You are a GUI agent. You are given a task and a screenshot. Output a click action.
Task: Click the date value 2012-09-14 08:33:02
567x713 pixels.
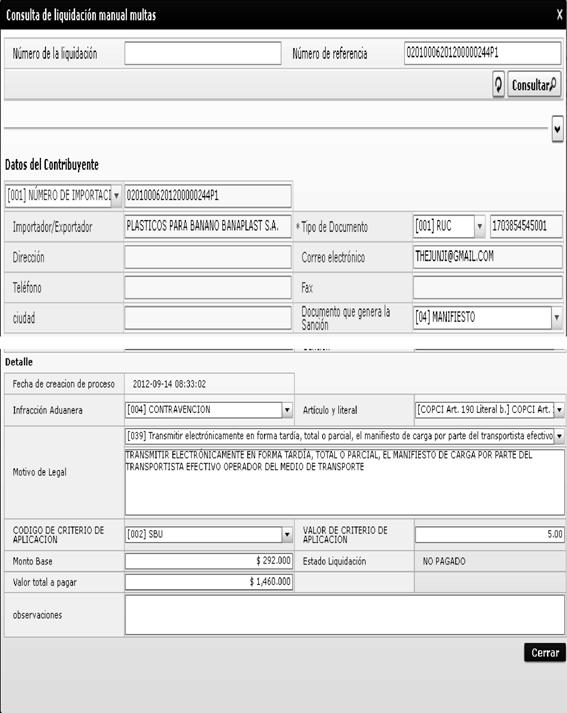(169, 385)
